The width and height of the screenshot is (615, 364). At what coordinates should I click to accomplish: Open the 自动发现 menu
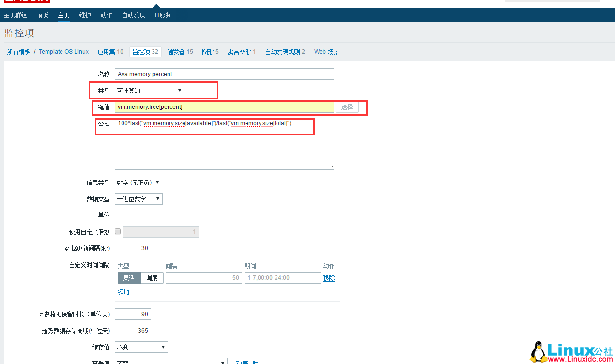pos(133,15)
